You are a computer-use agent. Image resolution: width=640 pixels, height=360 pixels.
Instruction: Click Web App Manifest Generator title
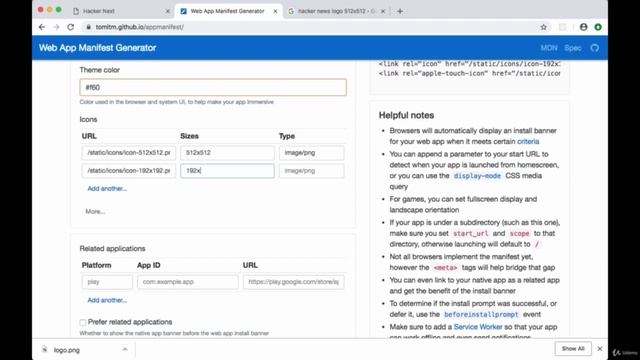(x=98, y=48)
